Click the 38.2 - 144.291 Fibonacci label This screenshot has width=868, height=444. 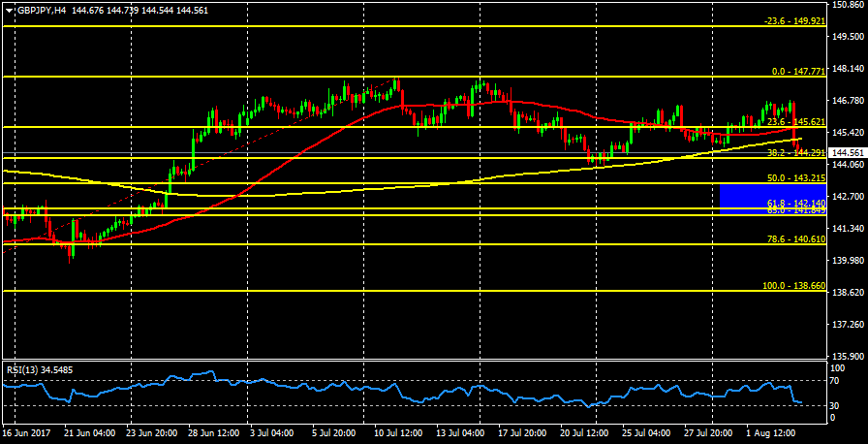coord(795,152)
